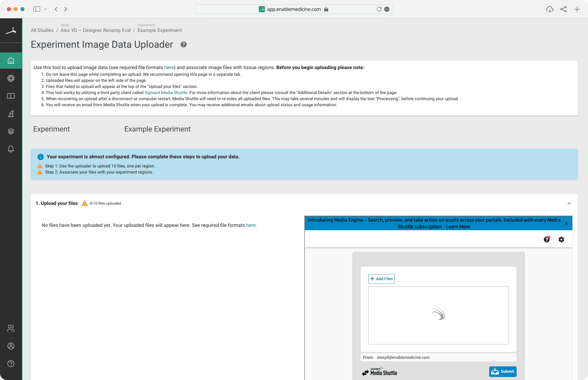Open Media Shuttle settings gear
The width and height of the screenshot is (588, 380).
click(x=561, y=239)
